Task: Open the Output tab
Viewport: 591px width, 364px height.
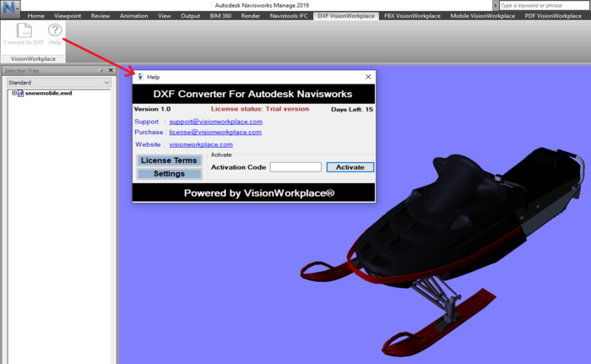Action: (190, 16)
